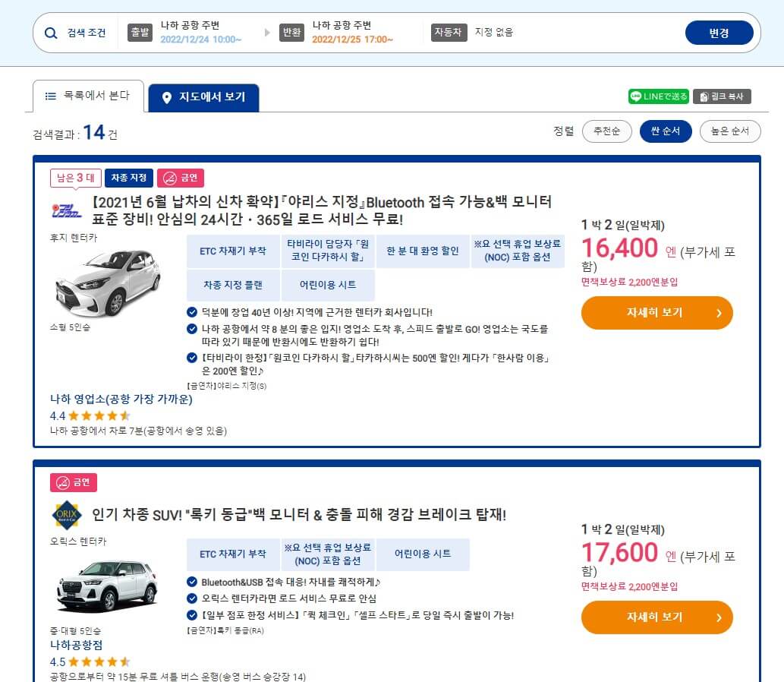This screenshot has width=784, height=682.
Task: Click 타비라이 담당자 원코인 tag
Action: pos(328,251)
